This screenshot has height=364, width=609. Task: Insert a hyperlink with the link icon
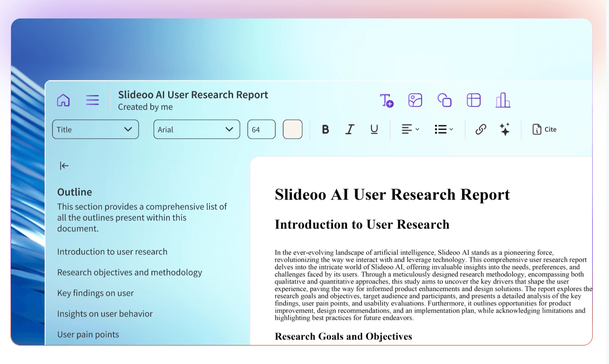(481, 129)
